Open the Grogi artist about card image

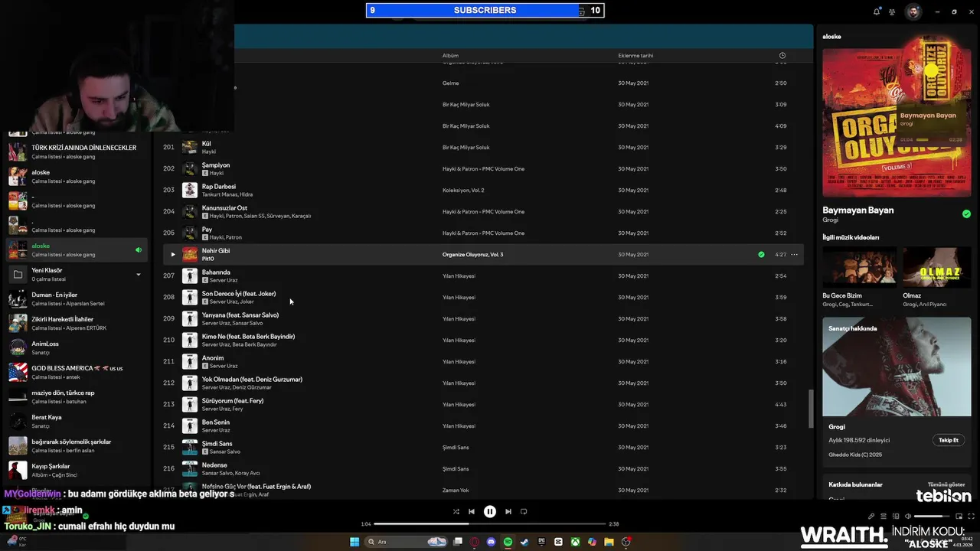pyautogui.click(x=897, y=367)
